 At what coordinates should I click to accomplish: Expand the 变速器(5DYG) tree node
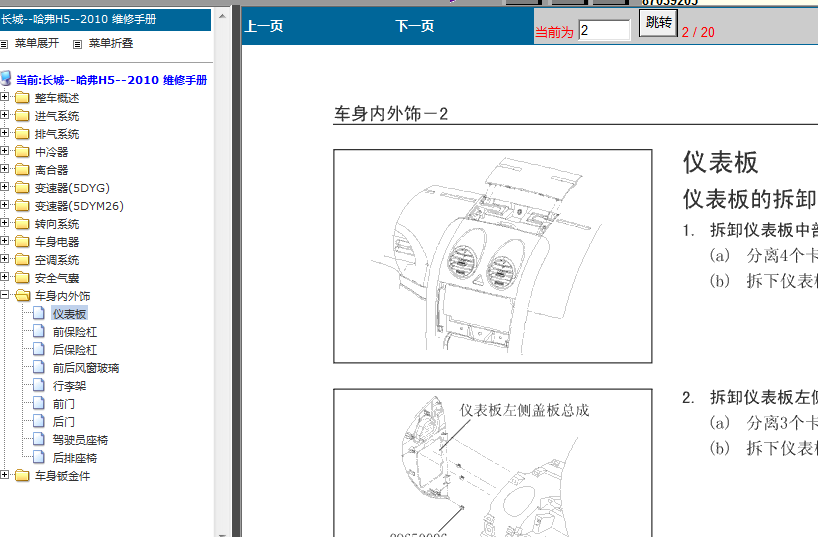click(x=4, y=187)
